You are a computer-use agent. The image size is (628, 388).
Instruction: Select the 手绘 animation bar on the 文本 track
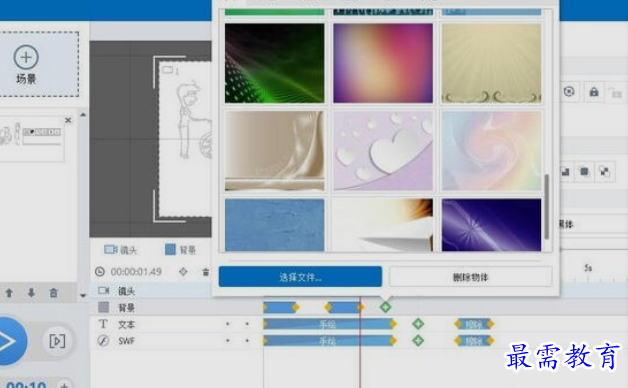coord(328,324)
